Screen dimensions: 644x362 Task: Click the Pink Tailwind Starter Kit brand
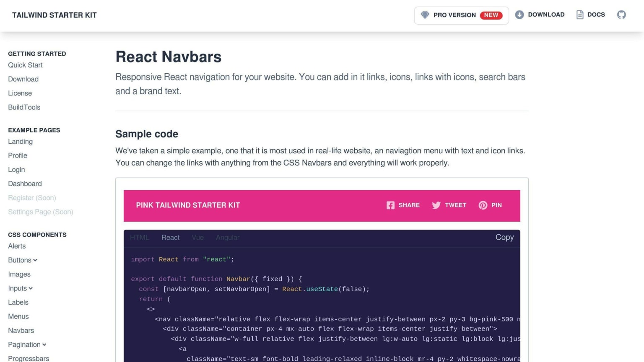(x=188, y=205)
